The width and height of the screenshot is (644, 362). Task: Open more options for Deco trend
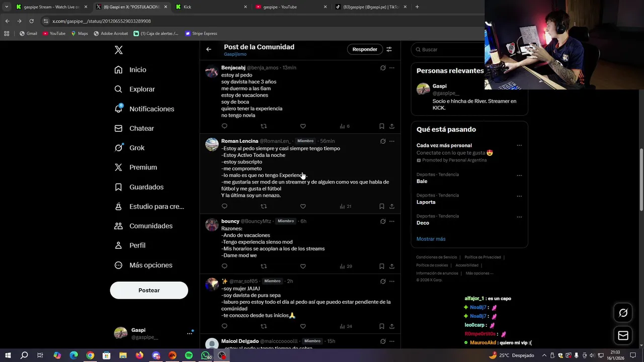click(519, 217)
